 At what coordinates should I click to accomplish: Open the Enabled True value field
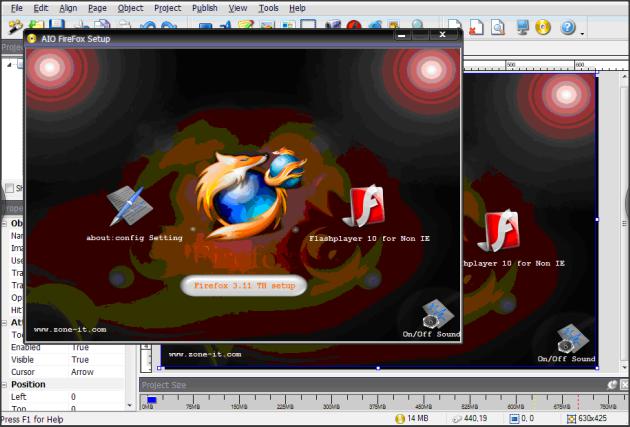click(x=98, y=347)
